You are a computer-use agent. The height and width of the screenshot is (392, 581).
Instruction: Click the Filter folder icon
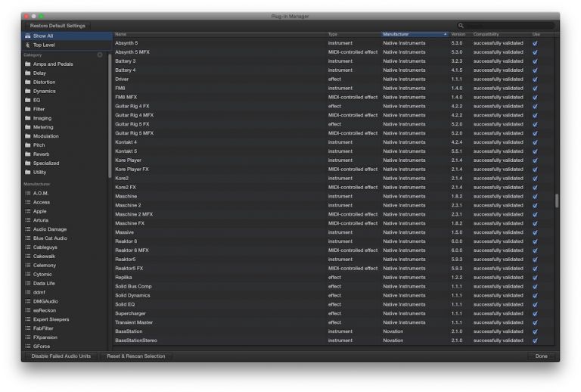pyautogui.click(x=28, y=109)
